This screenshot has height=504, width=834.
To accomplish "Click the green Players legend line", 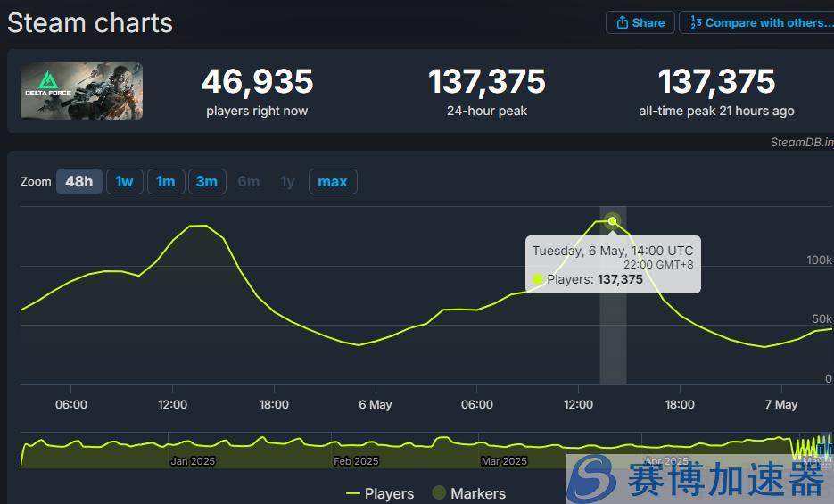I will (352, 494).
